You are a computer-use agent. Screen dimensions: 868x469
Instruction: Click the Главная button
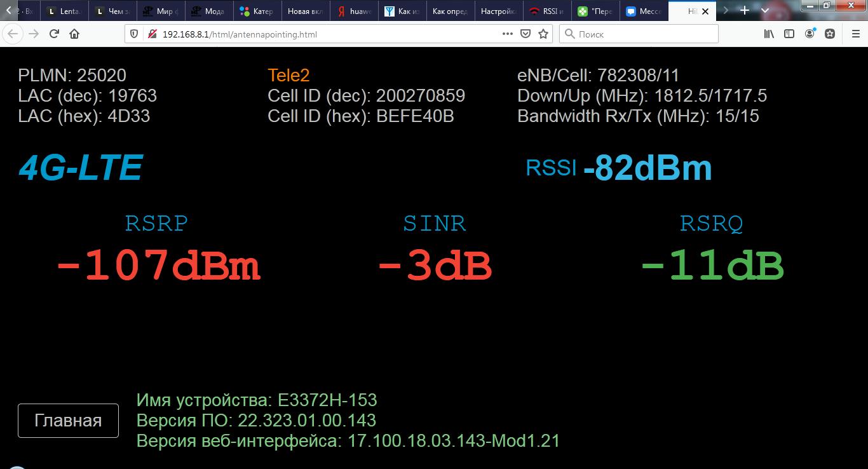pos(68,421)
